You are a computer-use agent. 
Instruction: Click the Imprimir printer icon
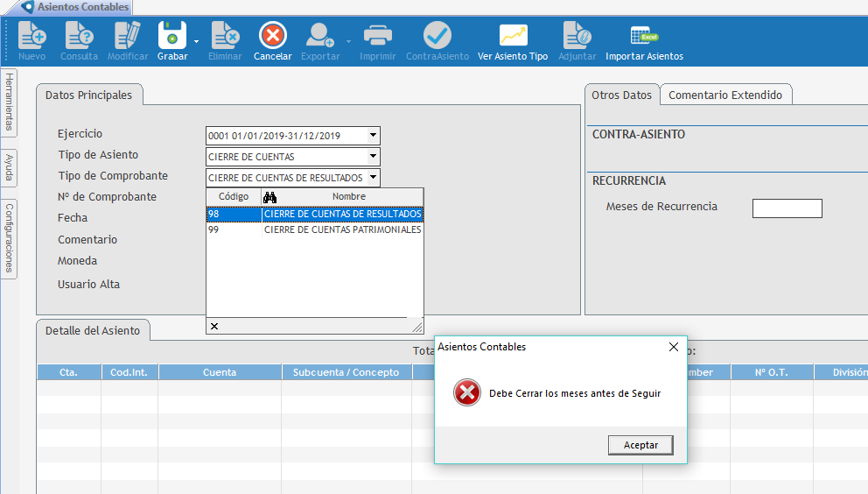coord(377,36)
